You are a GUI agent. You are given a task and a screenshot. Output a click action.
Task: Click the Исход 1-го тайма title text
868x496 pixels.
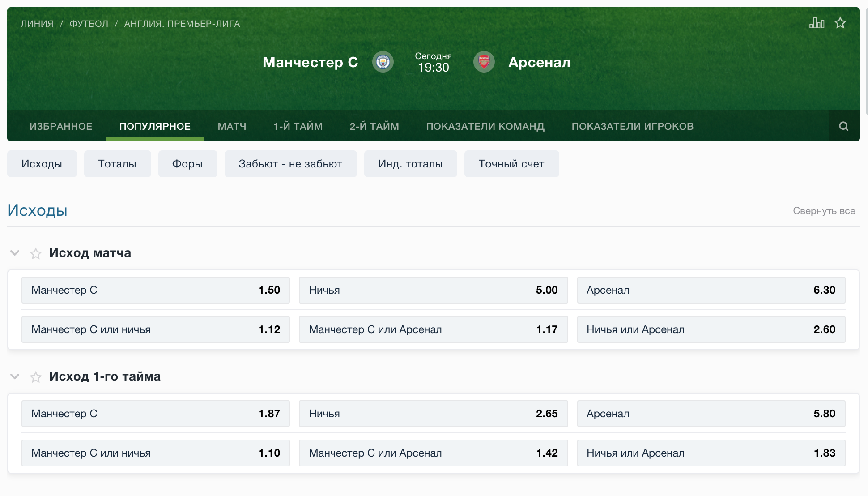click(x=105, y=376)
